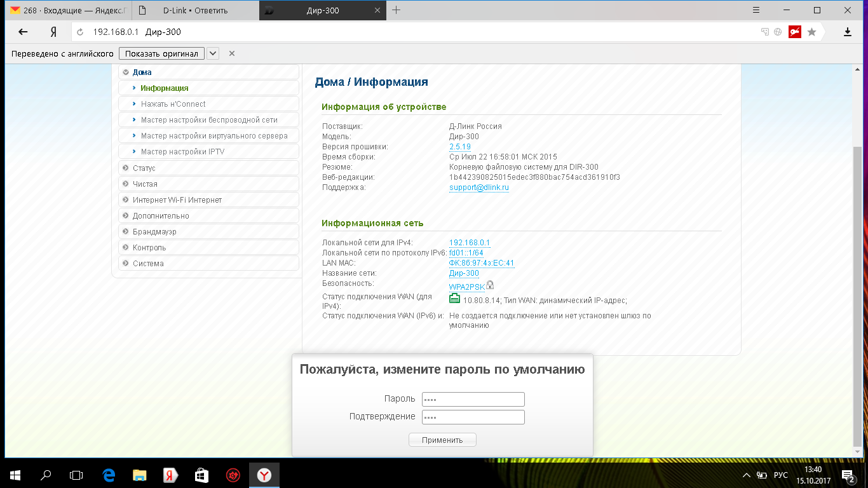The height and width of the screenshot is (488, 868).
Task: Reload the page with refresh icon
Action: click(80, 32)
